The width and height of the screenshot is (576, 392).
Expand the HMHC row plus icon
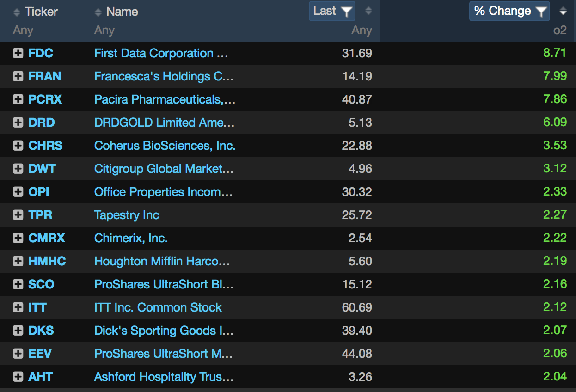[18, 261]
